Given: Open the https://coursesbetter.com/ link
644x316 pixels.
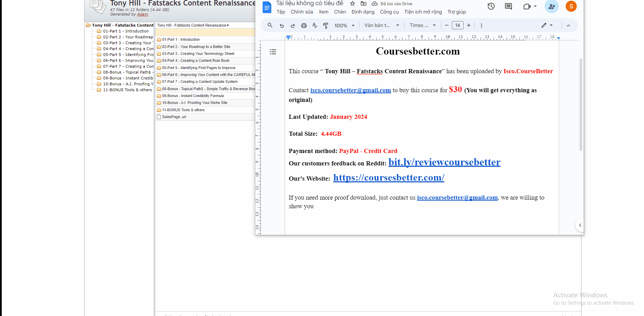Looking at the screenshot, I should 389,178.
